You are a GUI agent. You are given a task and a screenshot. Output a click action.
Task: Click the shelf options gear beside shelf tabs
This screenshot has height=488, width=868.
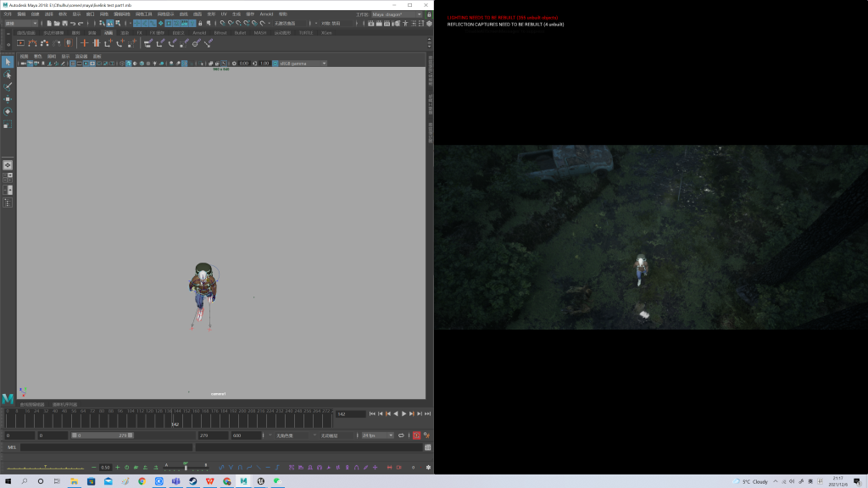8,44
